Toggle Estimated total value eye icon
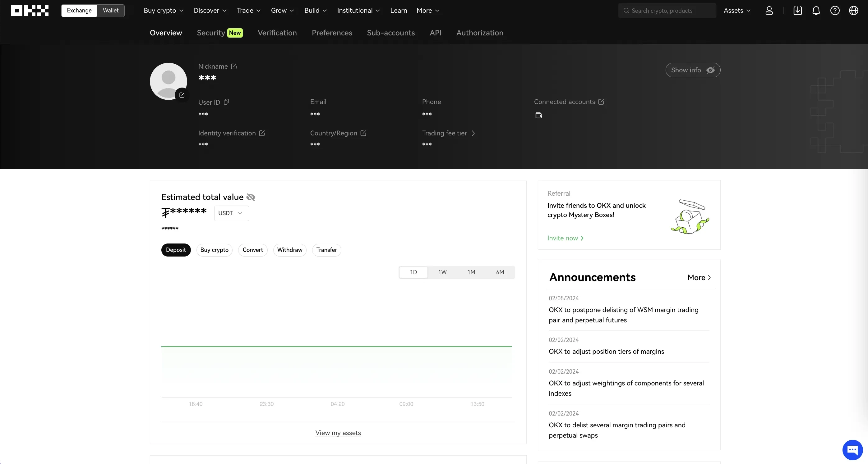The image size is (868, 464). click(251, 197)
